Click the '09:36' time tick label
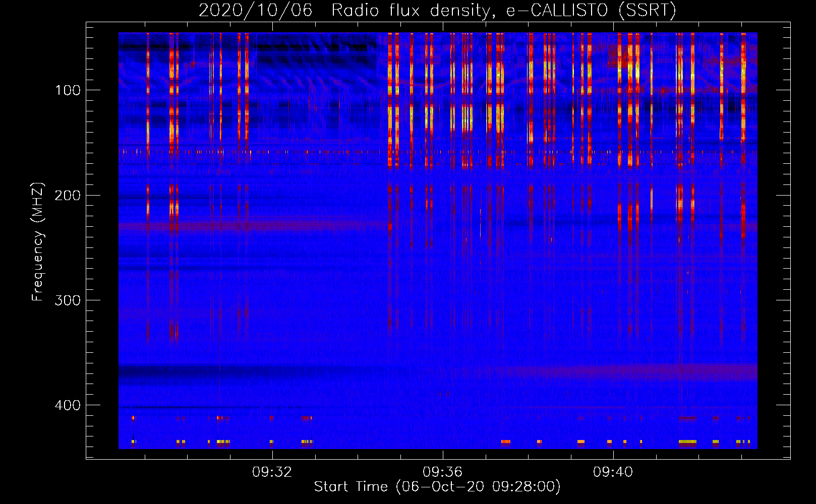This screenshot has height=504, width=816. pos(443,472)
